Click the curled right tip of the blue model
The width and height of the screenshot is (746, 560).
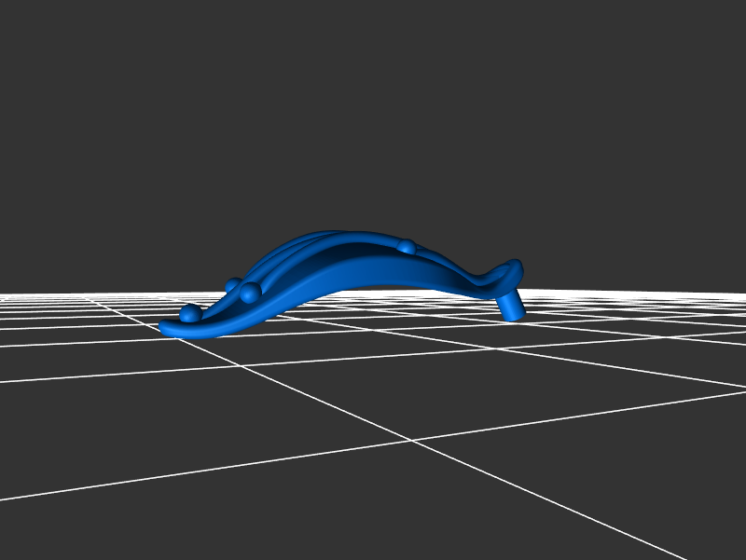pos(516,266)
